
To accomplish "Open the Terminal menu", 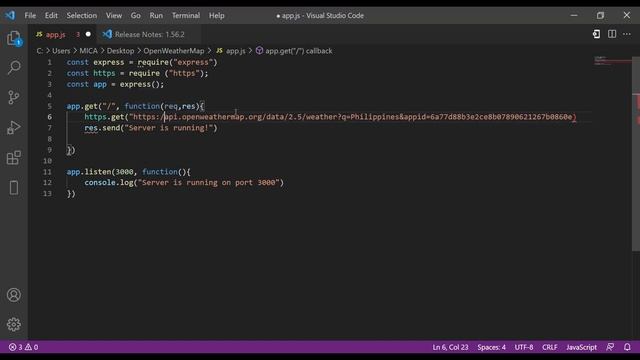I will pyautogui.click(x=186, y=16).
